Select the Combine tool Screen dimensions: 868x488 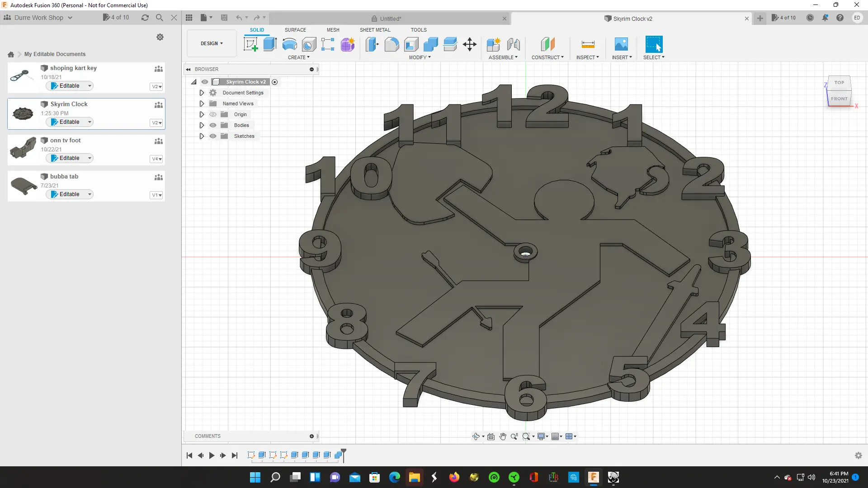[x=430, y=44]
